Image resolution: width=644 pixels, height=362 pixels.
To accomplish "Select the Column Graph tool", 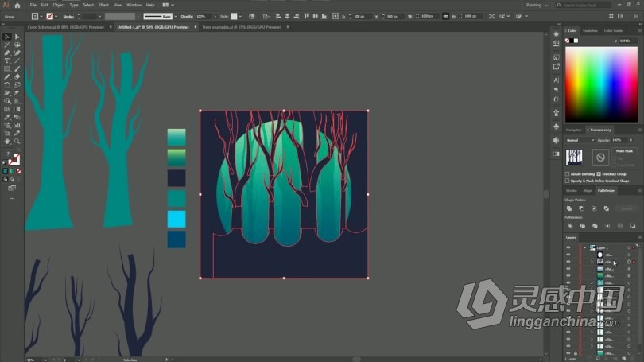I will tap(17, 125).
